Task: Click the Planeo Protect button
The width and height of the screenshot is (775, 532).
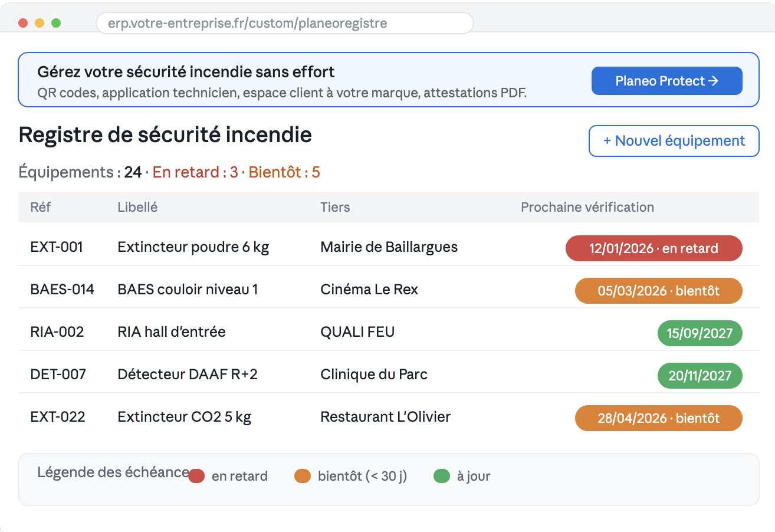Action: pos(666,81)
